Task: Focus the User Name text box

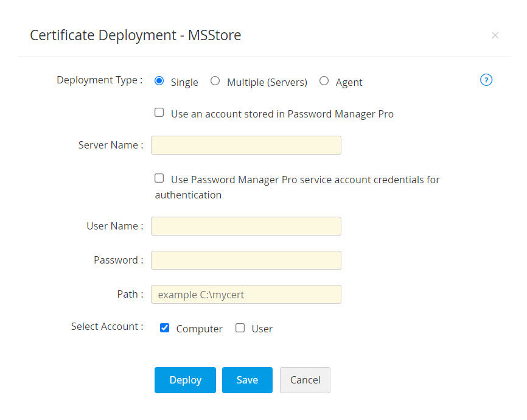Action: click(246, 226)
